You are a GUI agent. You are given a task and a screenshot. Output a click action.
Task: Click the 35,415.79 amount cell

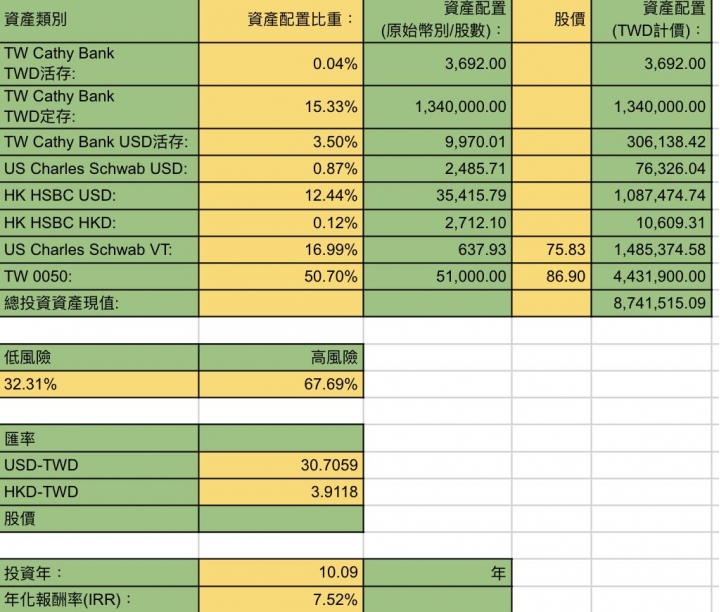438,196
